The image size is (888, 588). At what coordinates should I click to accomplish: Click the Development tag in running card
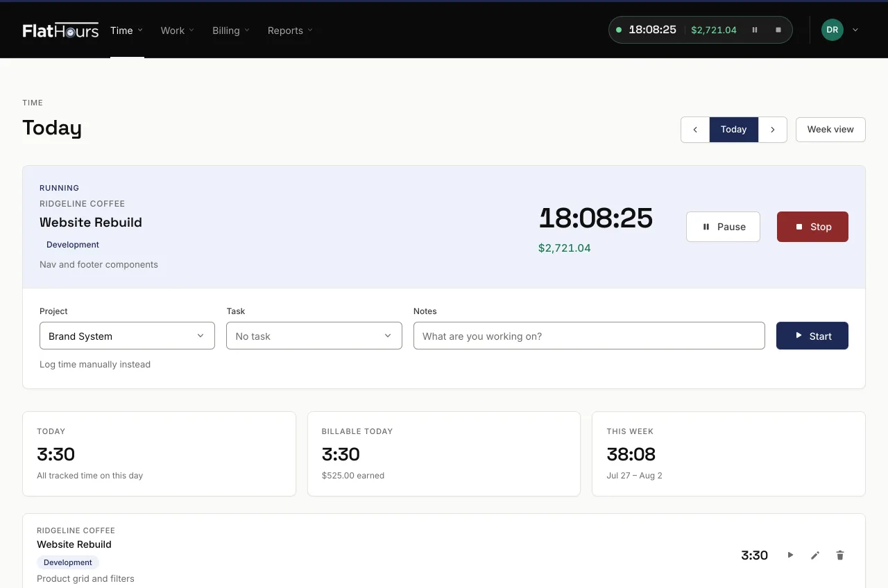tap(73, 245)
